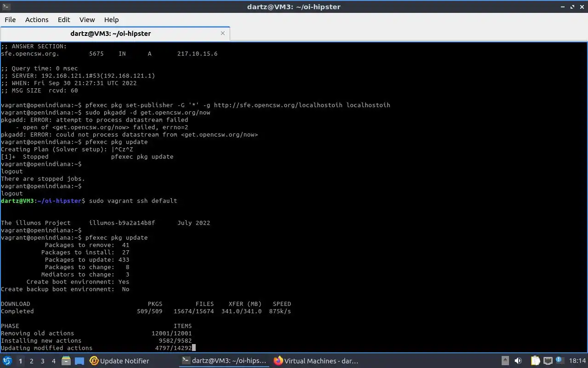Click 'There are stopped jobs.' message
This screenshot has width=588, height=368.
43,179
